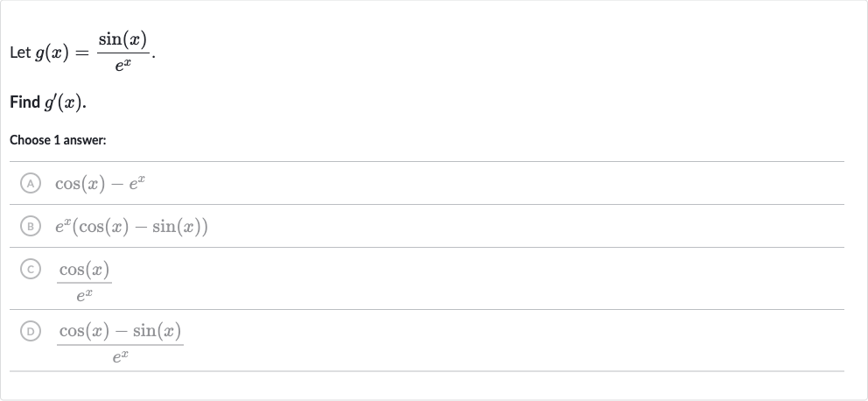Click the minus sign in option A
The image size is (868, 401).
(x=116, y=185)
